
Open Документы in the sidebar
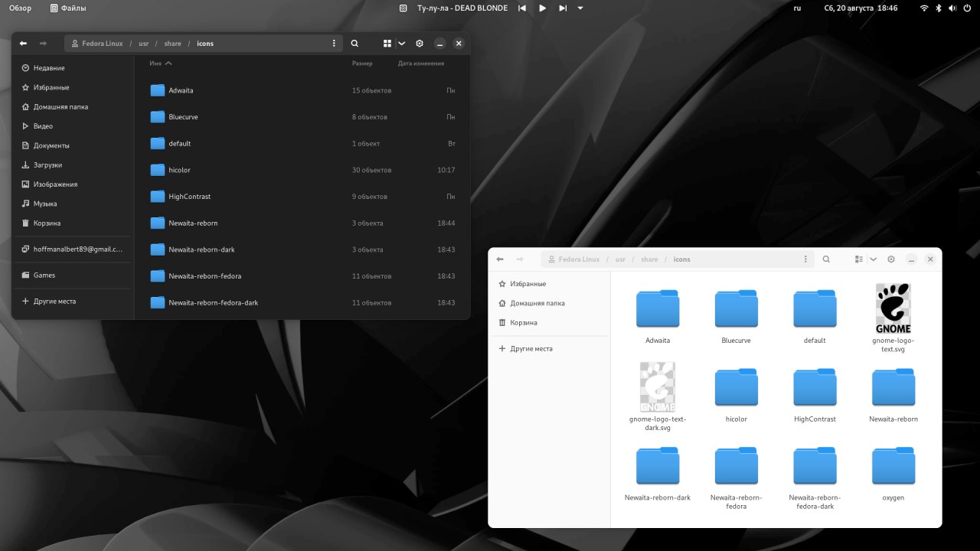73,145
